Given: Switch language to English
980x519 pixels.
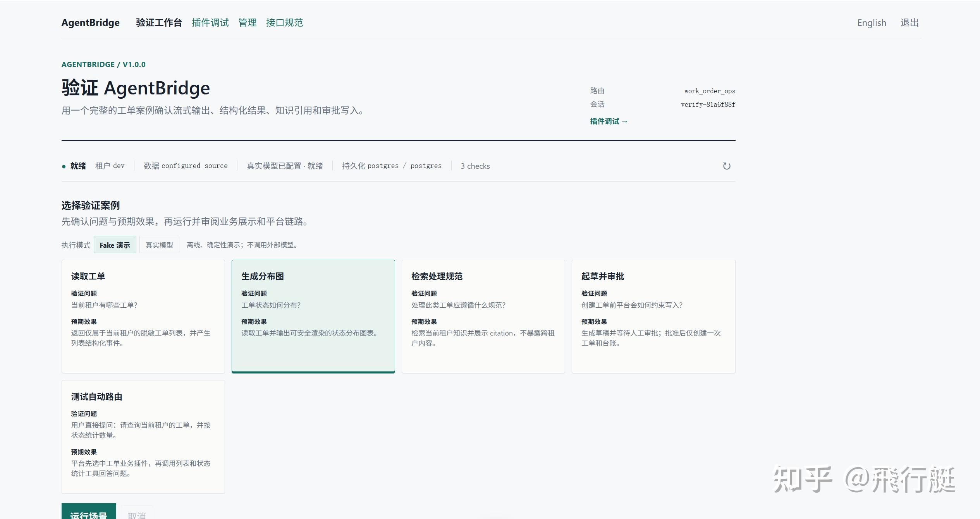Looking at the screenshot, I should [x=872, y=23].
